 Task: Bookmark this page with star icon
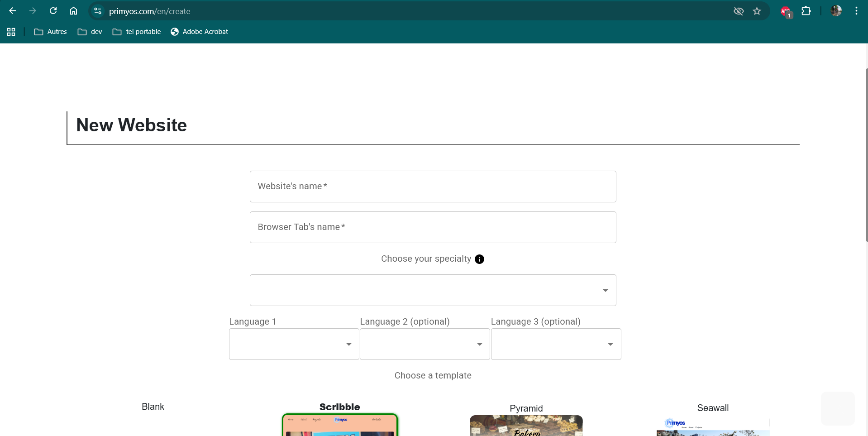pos(757,11)
